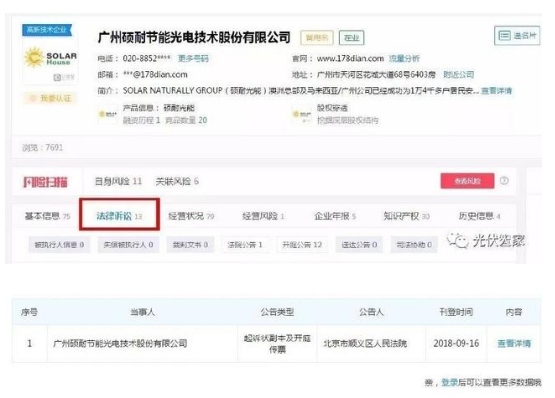Switch to 知识产权 tab
The width and height of the screenshot is (555, 398).
tap(406, 216)
